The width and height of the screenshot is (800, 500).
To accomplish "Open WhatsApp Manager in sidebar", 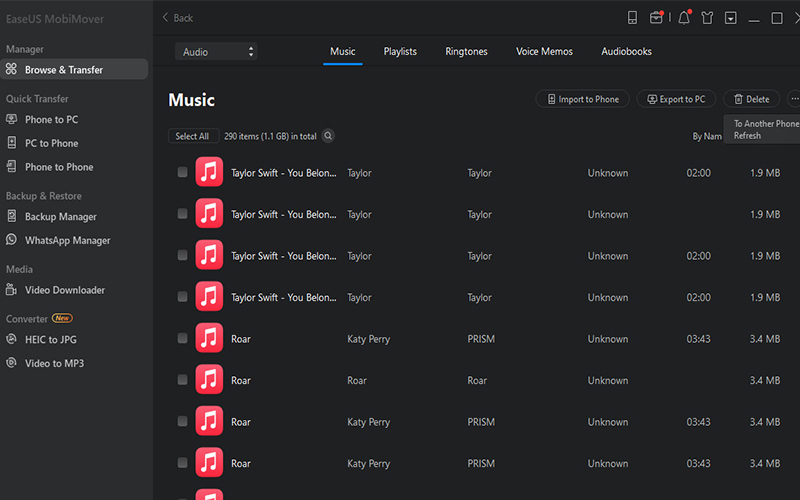I will [67, 240].
